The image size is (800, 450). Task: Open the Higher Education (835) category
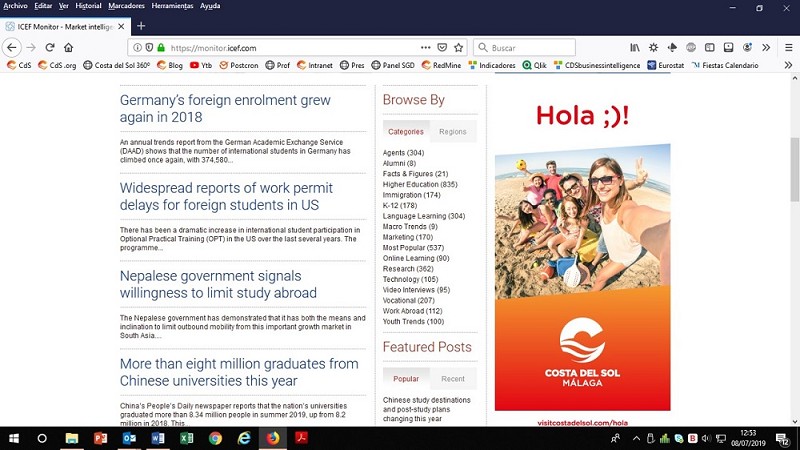(419, 184)
